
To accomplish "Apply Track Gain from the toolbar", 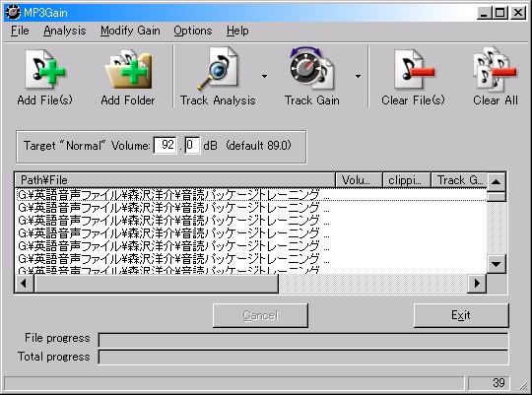I will pyautogui.click(x=311, y=77).
